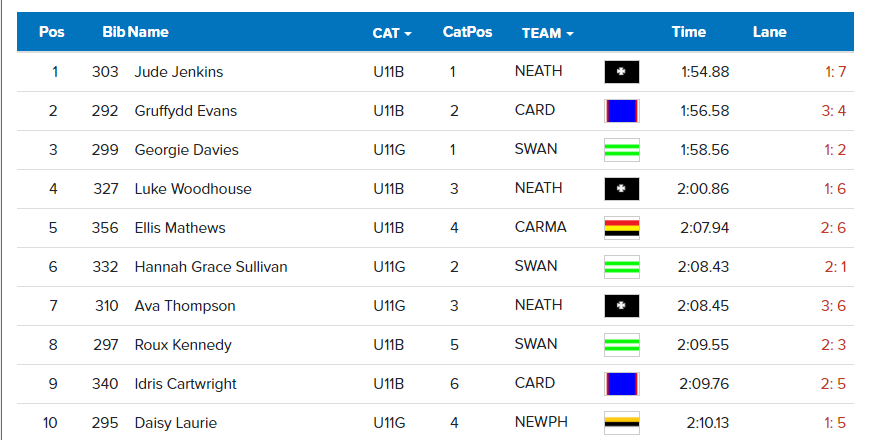
Task: Click the Lane column header
Action: [769, 32]
